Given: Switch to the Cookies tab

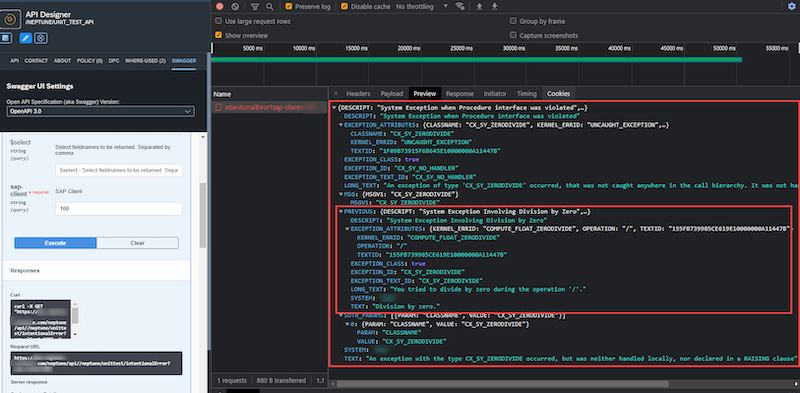Looking at the screenshot, I should pyautogui.click(x=558, y=93).
